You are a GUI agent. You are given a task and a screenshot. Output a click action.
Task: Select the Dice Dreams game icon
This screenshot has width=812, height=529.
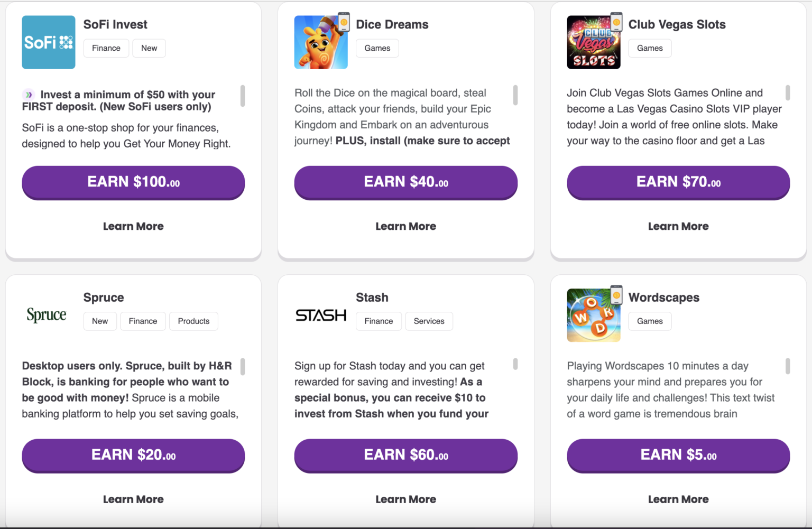tap(319, 43)
